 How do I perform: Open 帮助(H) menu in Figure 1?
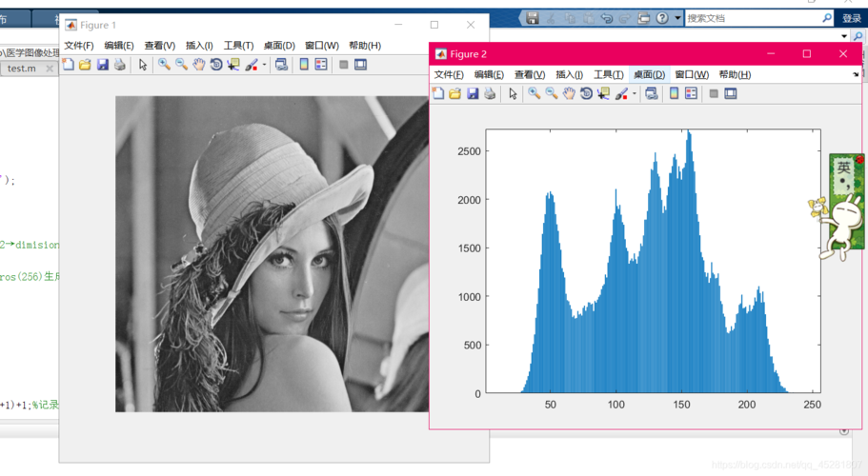[365, 46]
